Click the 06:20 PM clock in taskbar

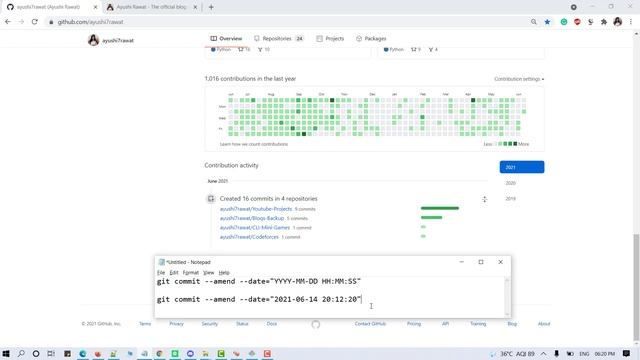(604, 353)
